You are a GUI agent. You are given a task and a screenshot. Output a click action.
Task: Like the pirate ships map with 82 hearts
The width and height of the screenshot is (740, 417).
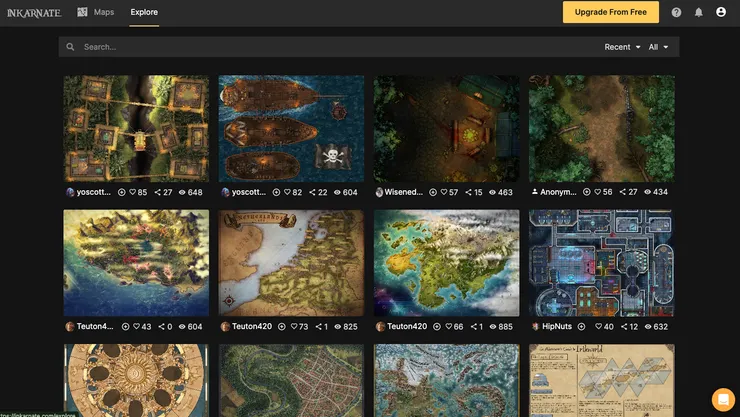287,192
